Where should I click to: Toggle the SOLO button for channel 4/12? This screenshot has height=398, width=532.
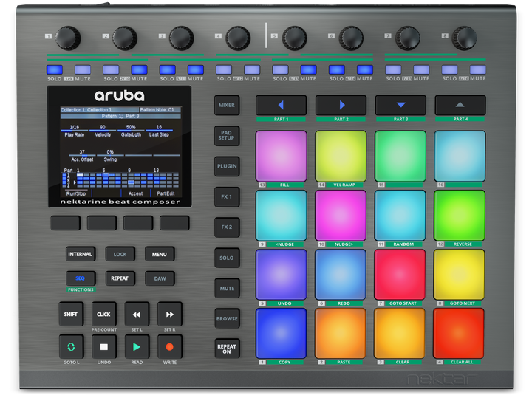[224, 69]
